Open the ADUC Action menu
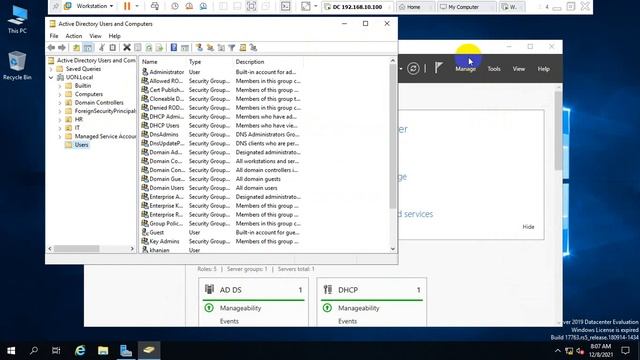 [74, 36]
